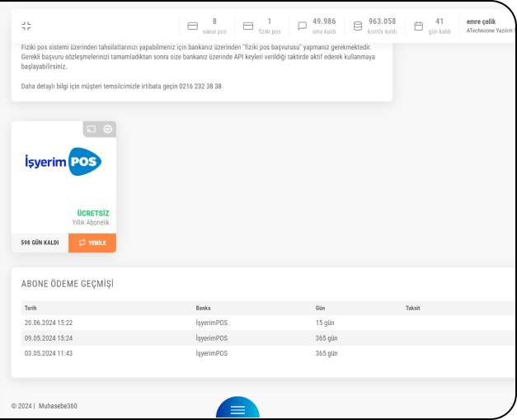Open the cast icon on İşyerimPOS card
517x420 pixels.
[x=92, y=129]
